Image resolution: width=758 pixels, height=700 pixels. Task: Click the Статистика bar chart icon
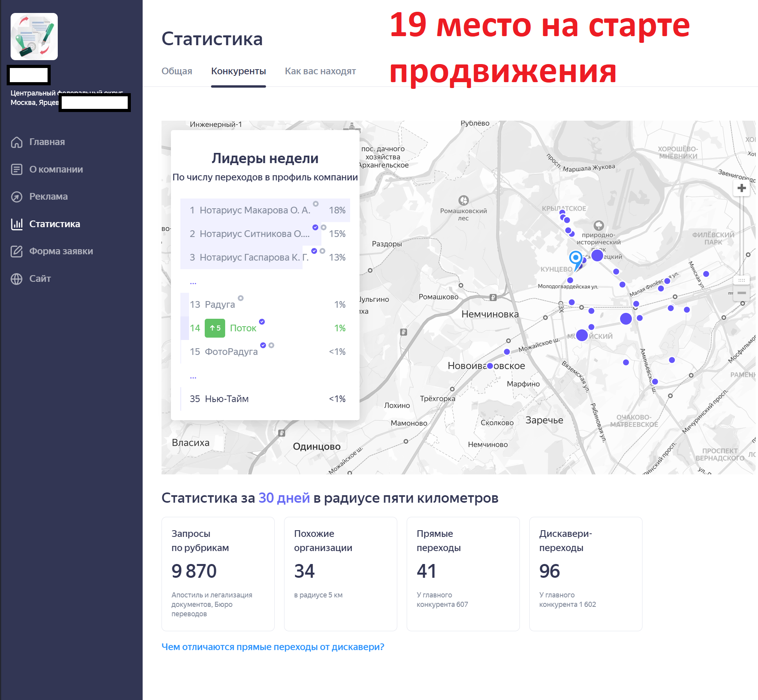(x=17, y=224)
